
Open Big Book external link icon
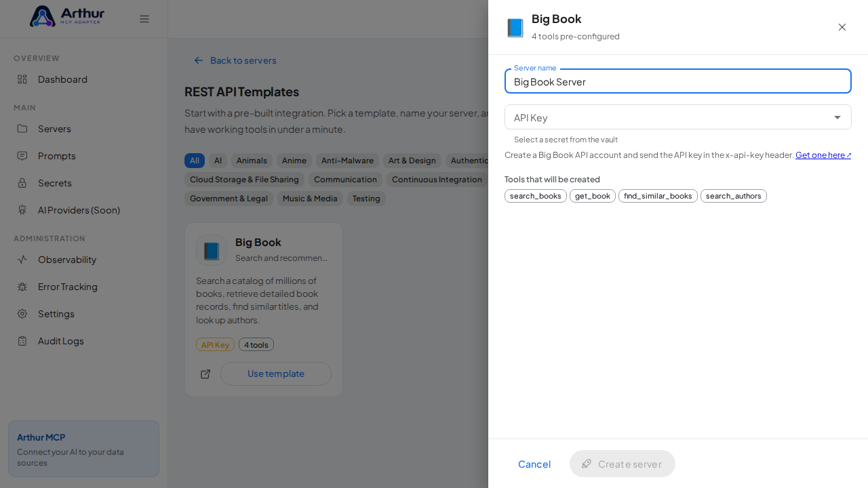pyautogui.click(x=205, y=374)
